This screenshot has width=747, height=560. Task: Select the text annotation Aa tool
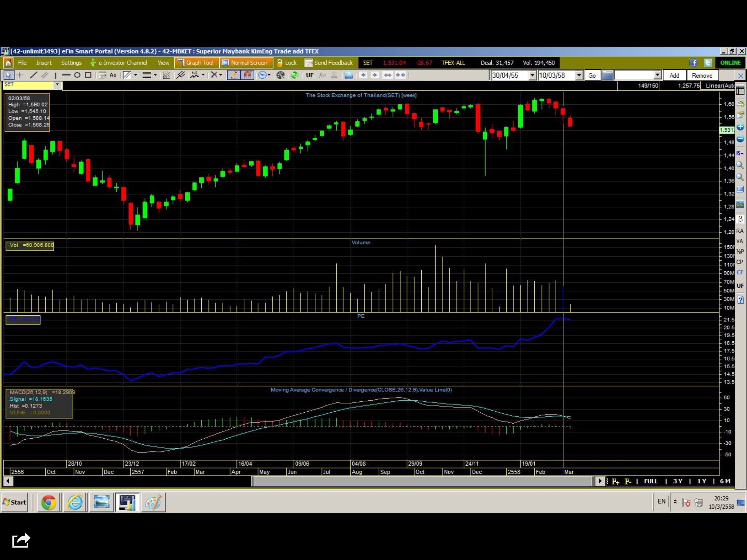pyautogui.click(x=113, y=75)
